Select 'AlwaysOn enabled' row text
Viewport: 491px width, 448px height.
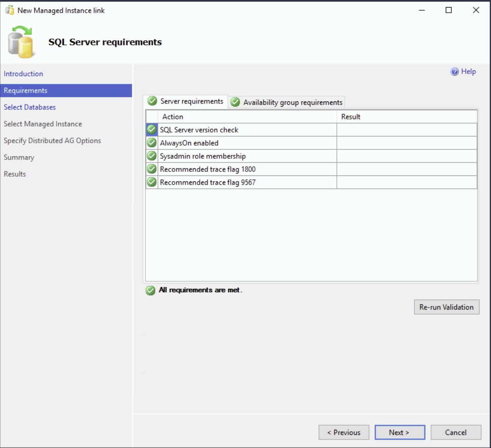coord(189,143)
